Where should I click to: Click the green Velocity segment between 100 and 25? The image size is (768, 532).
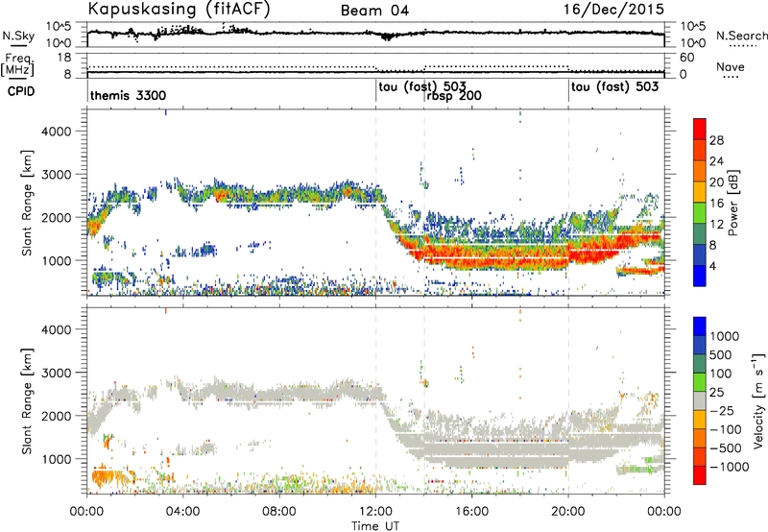coord(700,382)
